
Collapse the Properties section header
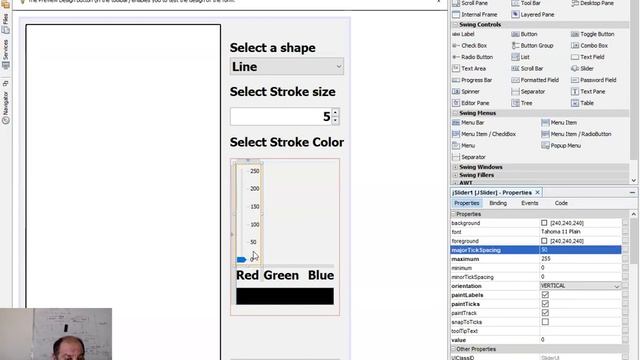point(453,214)
